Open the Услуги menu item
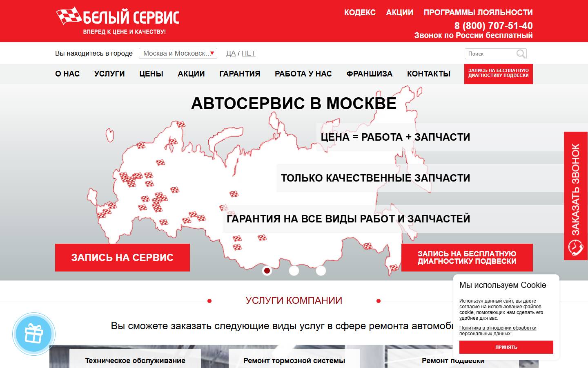Image resolution: width=588 pixels, height=368 pixels. [x=109, y=74]
